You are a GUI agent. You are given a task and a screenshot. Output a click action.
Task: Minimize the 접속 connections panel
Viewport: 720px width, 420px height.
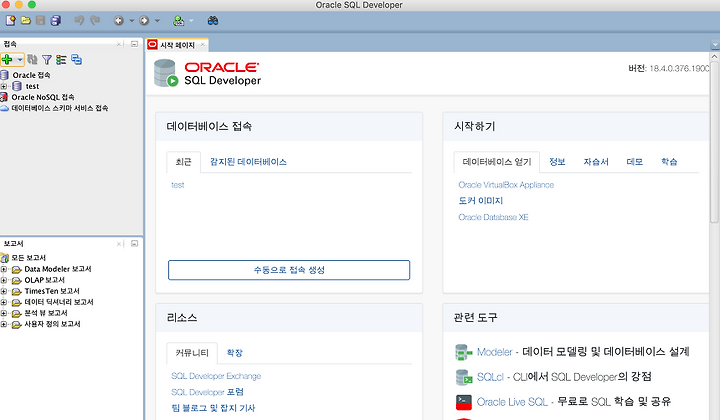pyautogui.click(x=134, y=44)
